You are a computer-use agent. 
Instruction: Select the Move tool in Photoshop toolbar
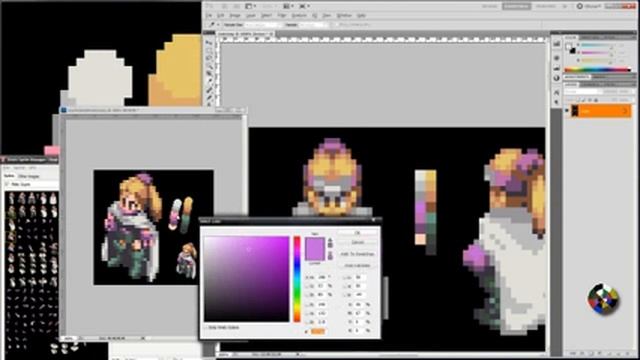click(210, 42)
